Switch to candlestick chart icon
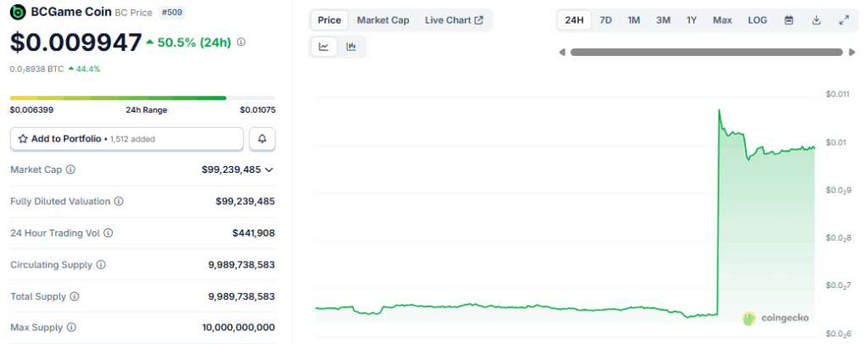868x344 pixels. pyautogui.click(x=351, y=47)
